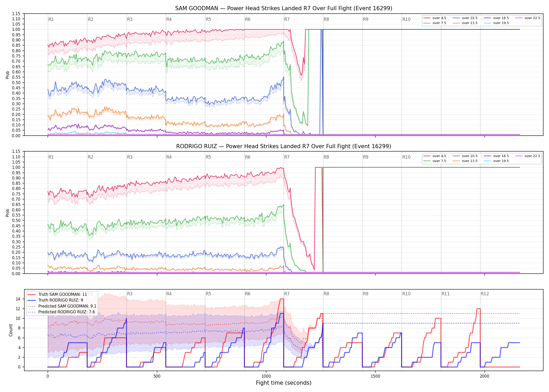Click the R7 round marker in Sam Goodman chart

pos(287,19)
